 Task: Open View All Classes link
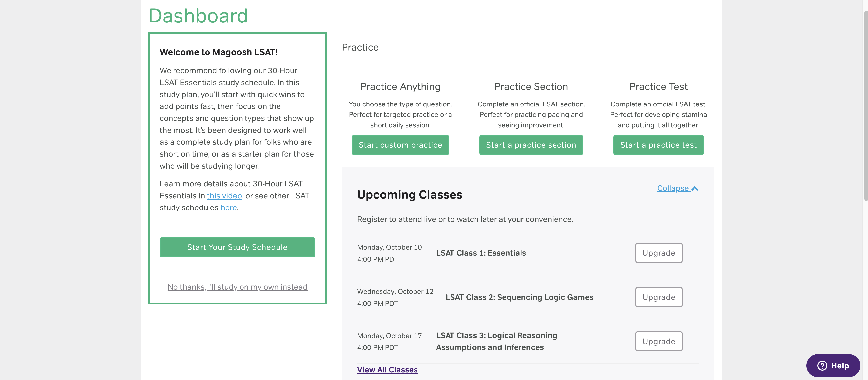(x=387, y=370)
